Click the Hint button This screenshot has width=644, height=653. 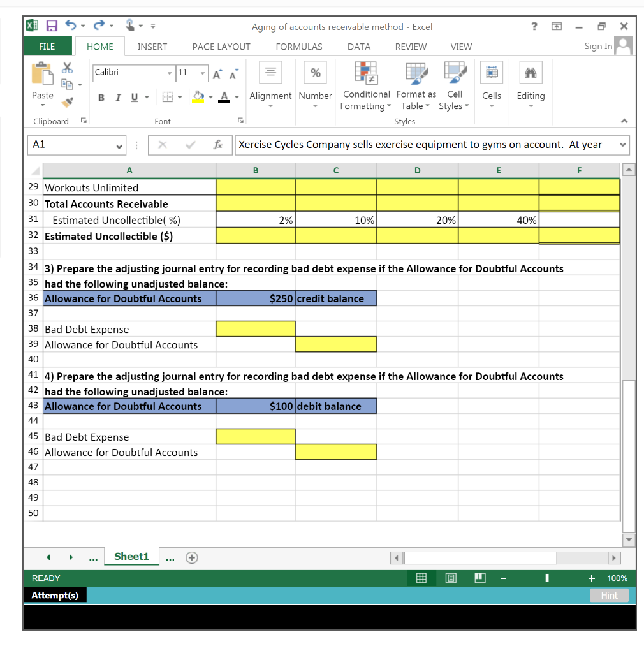(609, 595)
